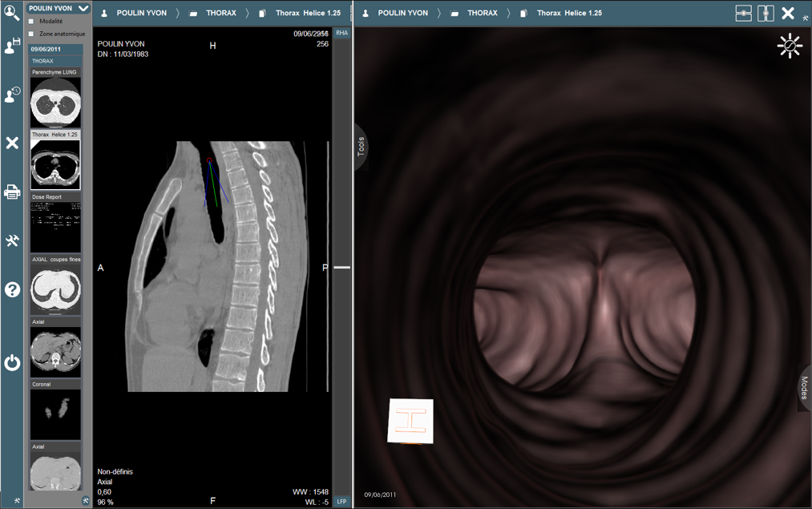Click the WL : -5 window level value
This screenshot has width=812, height=509.
[x=317, y=502]
